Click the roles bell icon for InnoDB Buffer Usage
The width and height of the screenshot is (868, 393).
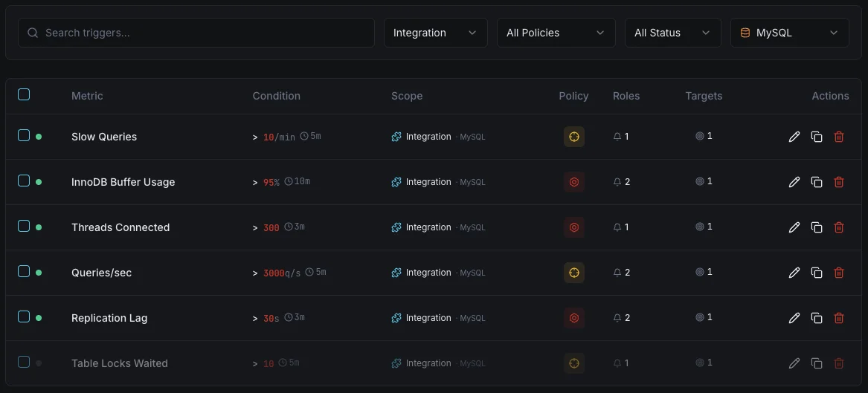tap(617, 182)
